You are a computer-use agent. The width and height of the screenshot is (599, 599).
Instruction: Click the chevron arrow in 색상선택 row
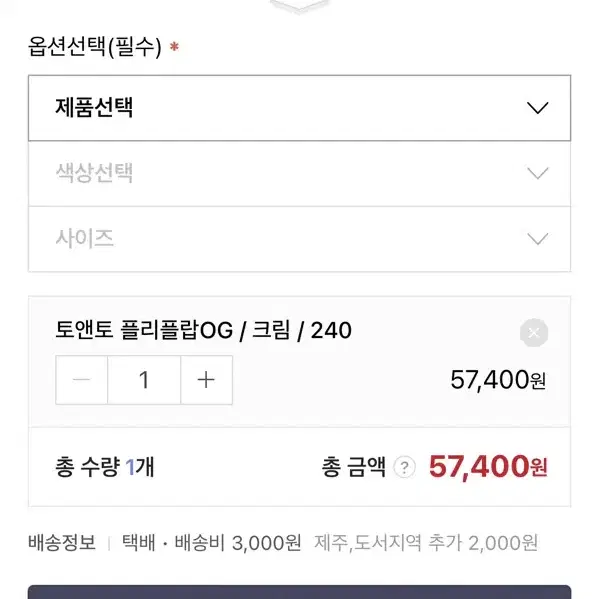pos(537,173)
